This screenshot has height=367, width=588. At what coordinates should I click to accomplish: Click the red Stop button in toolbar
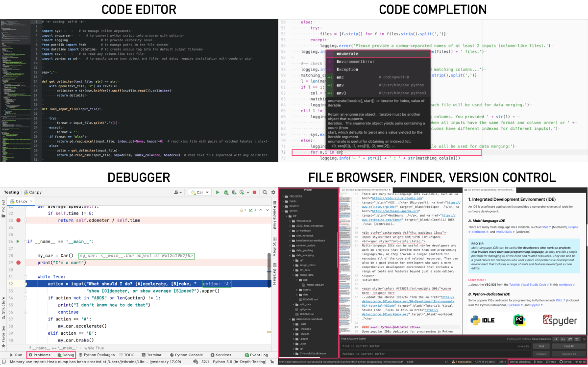[254, 193]
